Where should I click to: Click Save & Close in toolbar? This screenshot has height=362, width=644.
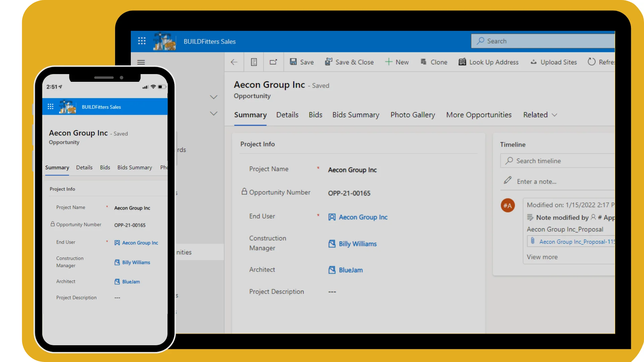[x=349, y=62]
